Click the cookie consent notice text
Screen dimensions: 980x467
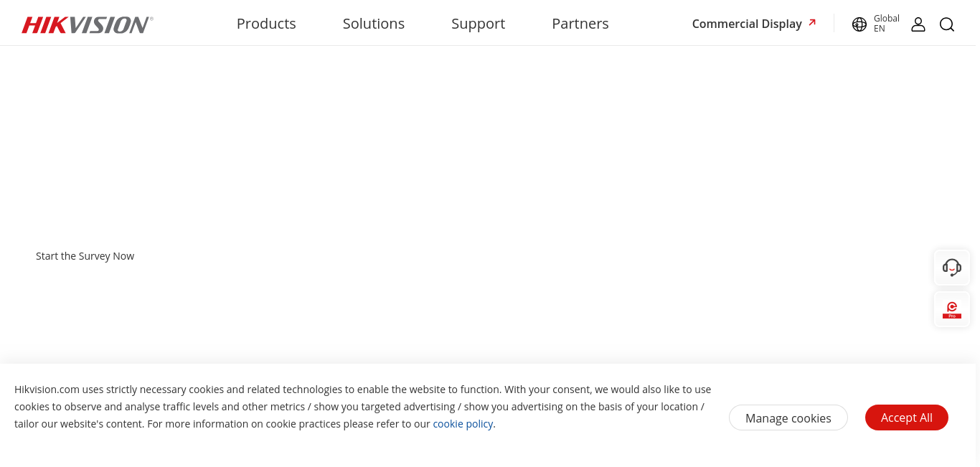362,407
